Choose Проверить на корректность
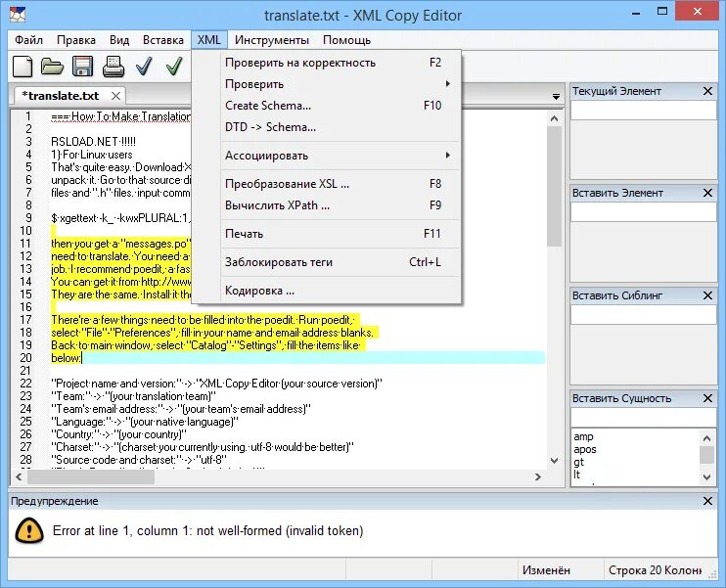This screenshot has height=588, width=726. pyautogui.click(x=341, y=63)
